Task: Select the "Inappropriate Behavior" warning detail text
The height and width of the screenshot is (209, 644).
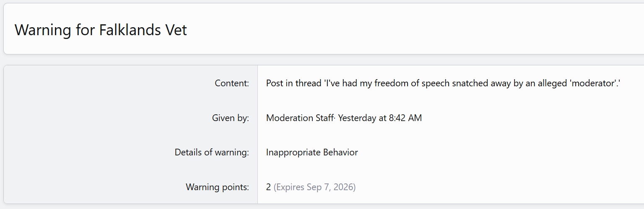Action: [x=312, y=152]
